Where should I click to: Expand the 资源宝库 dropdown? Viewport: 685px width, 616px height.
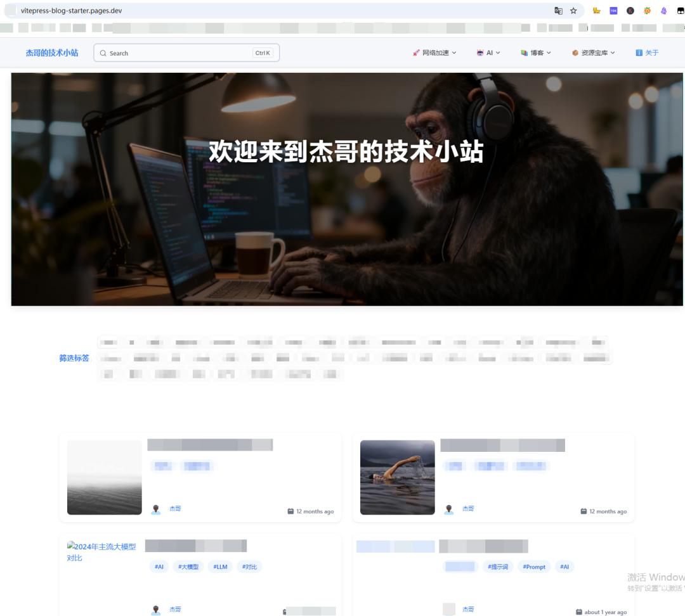593,53
